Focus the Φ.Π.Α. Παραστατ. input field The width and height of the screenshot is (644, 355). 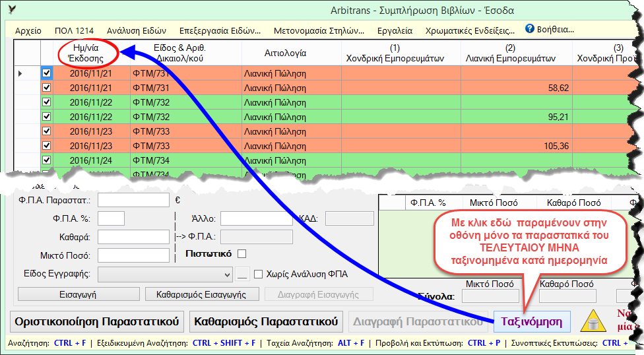(133, 200)
